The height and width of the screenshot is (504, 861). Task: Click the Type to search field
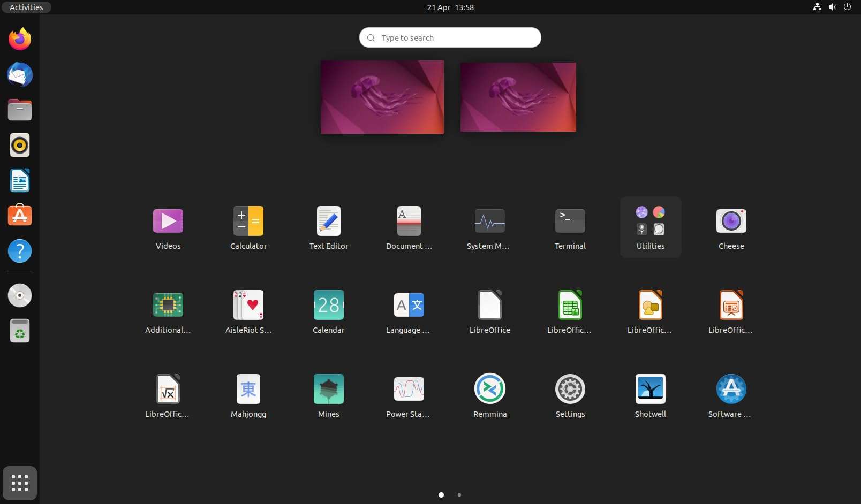[450, 37]
